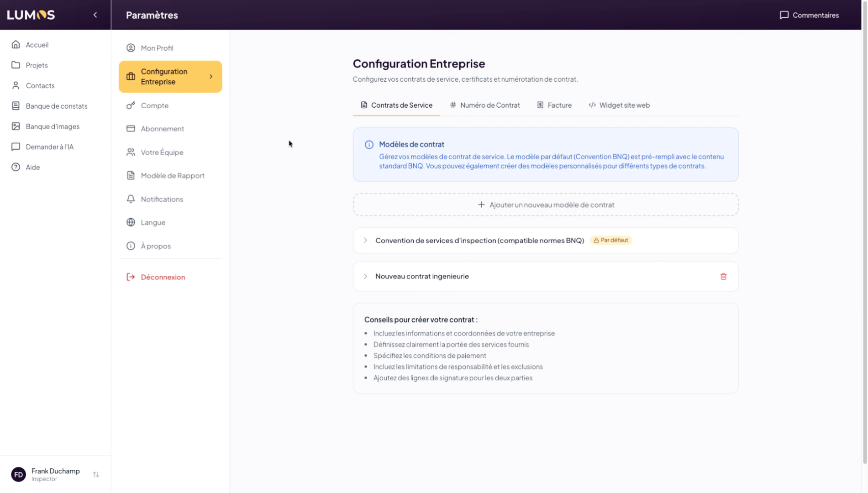Switch to the Facture tab
The height and width of the screenshot is (493, 868).
click(554, 105)
